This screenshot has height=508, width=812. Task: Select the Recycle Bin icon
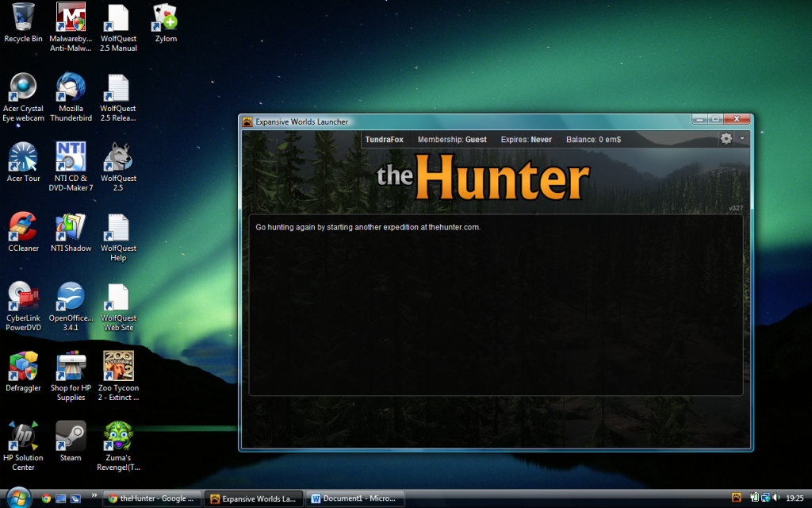pyautogui.click(x=24, y=17)
